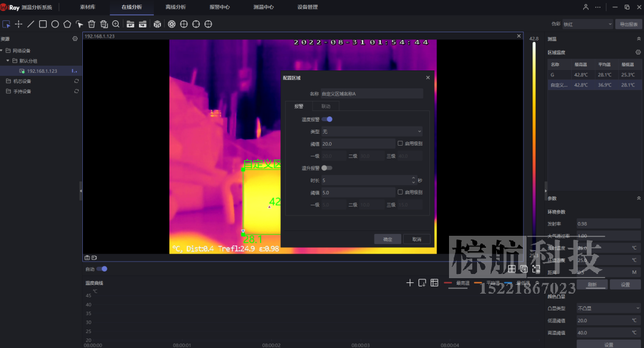Open the pseudo-color palette dropdown
The height and width of the screenshot is (348, 644).
(x=587, y=24)
